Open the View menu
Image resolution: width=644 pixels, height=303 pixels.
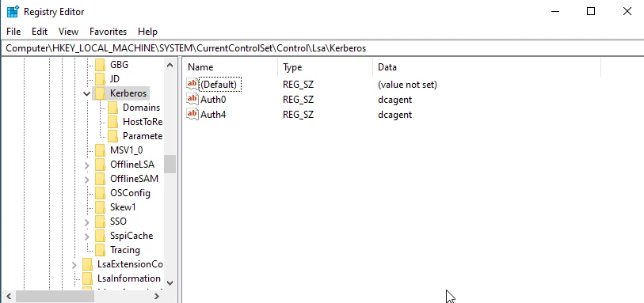click(x=68, y=32)
